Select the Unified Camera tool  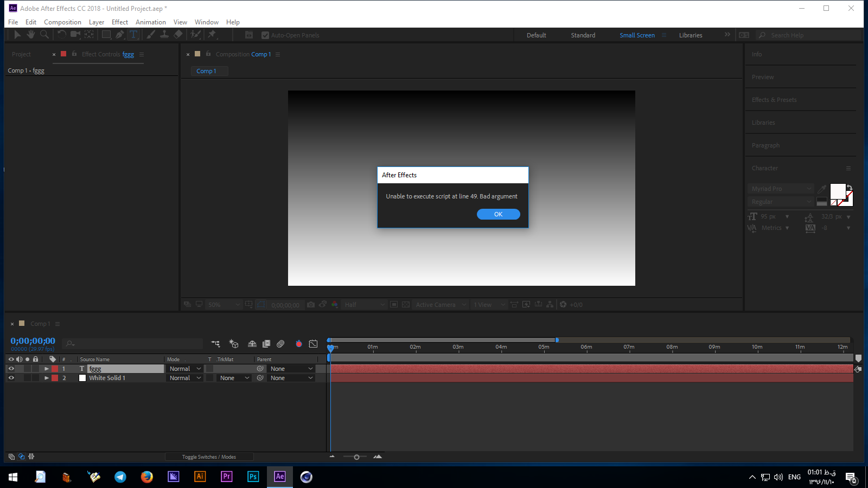[75, 35]
